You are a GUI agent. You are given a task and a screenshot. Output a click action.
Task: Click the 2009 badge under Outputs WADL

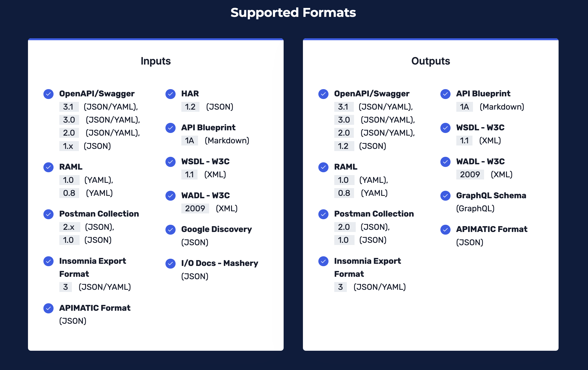(x=470, y=175)
